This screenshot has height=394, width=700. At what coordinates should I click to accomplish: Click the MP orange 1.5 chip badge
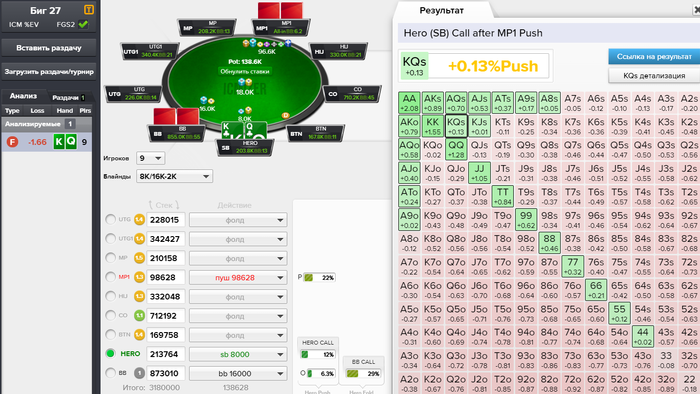(x=139, y=258)
